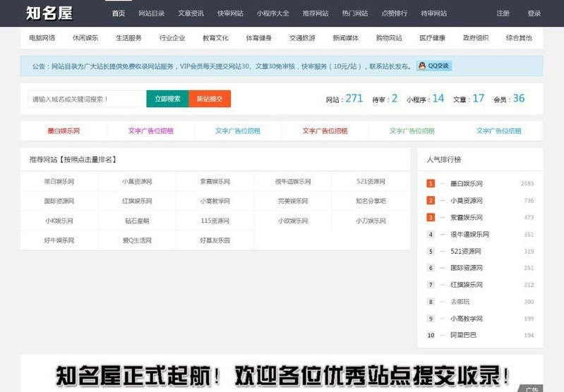Click the 知名屋正式起航 banner image

[x=282, y=374]
